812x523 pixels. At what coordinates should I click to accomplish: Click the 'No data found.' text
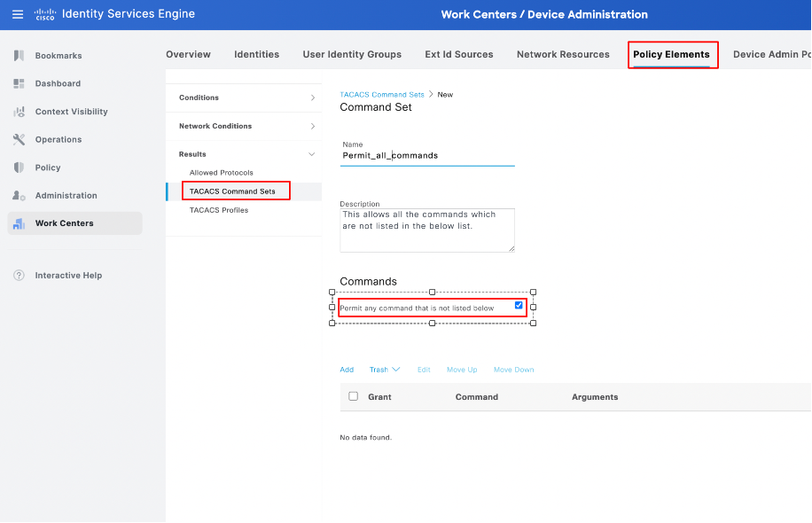point(365,437)
